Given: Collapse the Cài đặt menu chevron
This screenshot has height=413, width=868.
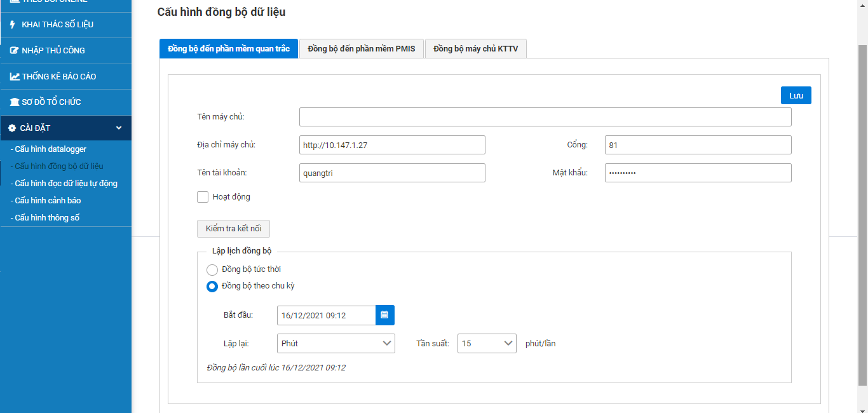Looking at the screenshot, I should click(119, 128).
